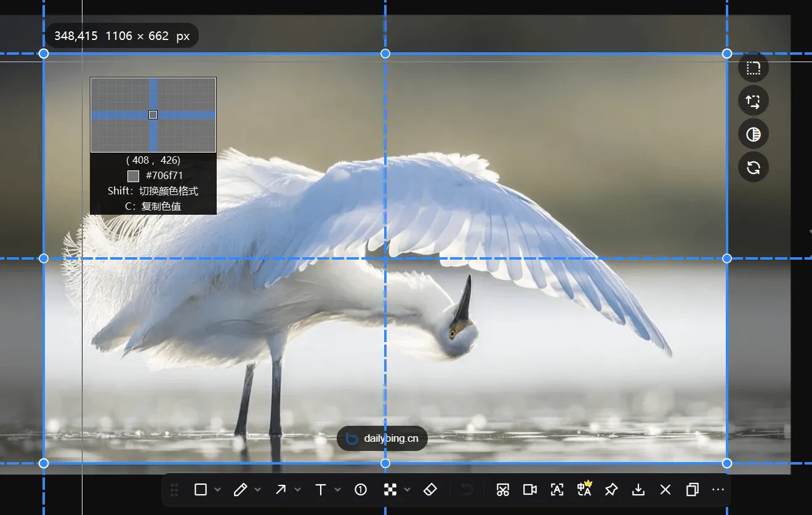Screen dimensions: 812x515
Task: Select the rectangle shape tool
Action: [200, 490]
